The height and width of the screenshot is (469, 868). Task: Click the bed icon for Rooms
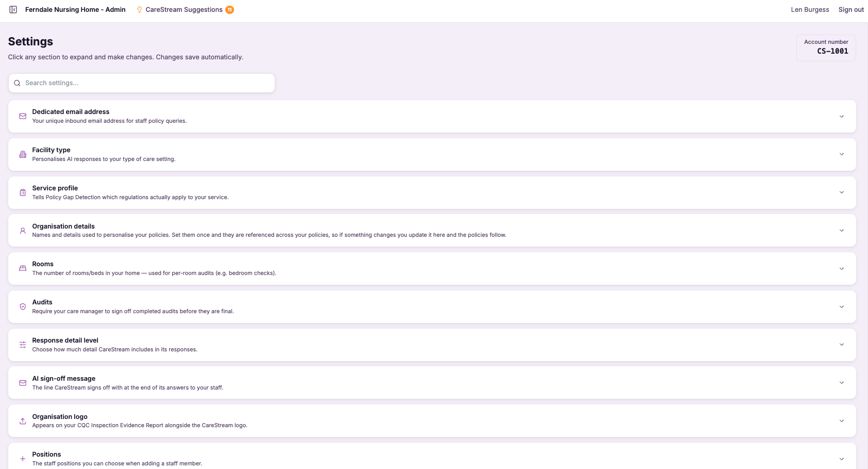pos(23,268)
